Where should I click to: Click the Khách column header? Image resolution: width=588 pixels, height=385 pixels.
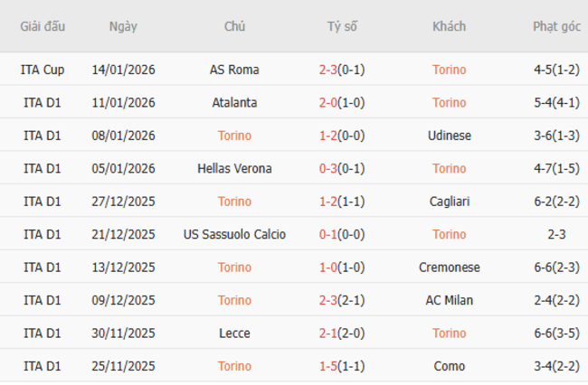click(449, 26)
